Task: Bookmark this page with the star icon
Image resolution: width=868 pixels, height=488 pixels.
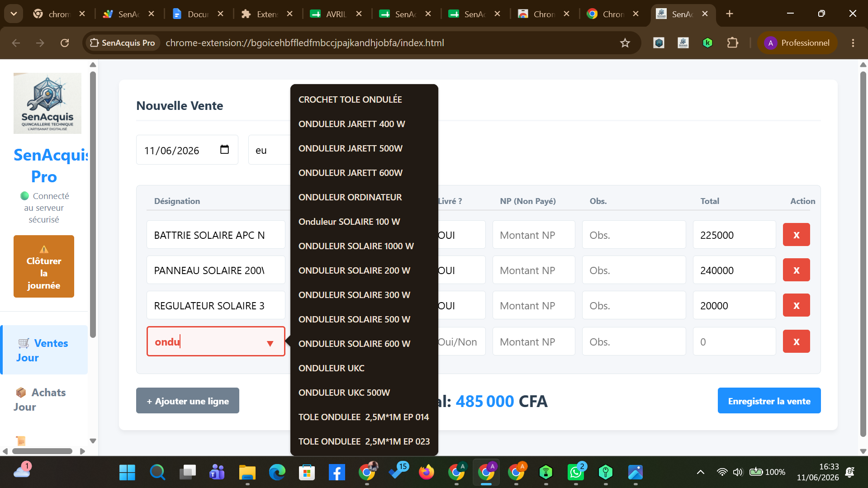Action: point(625,43)
